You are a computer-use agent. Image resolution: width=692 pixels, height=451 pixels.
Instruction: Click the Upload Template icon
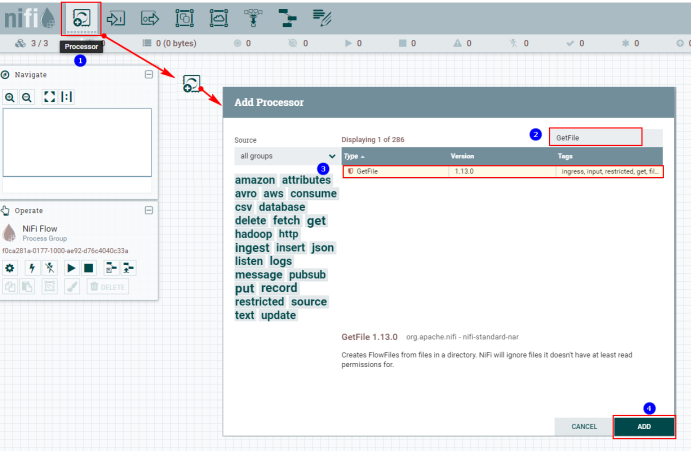tap(128, 268)
